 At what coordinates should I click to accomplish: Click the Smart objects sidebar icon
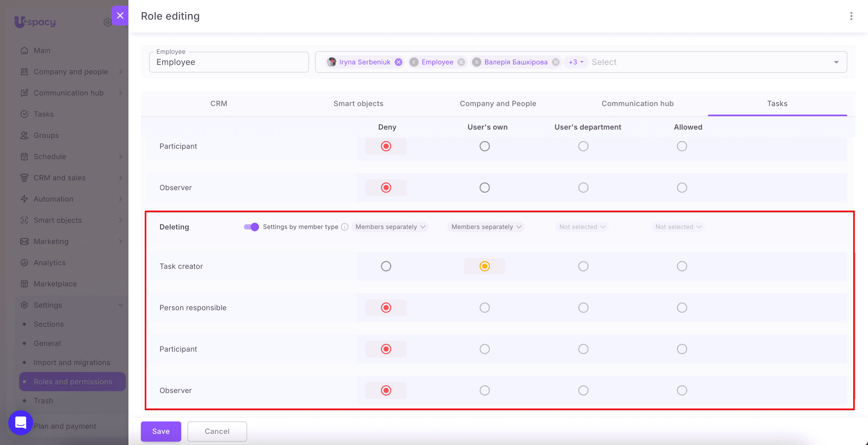pos(24,220)
